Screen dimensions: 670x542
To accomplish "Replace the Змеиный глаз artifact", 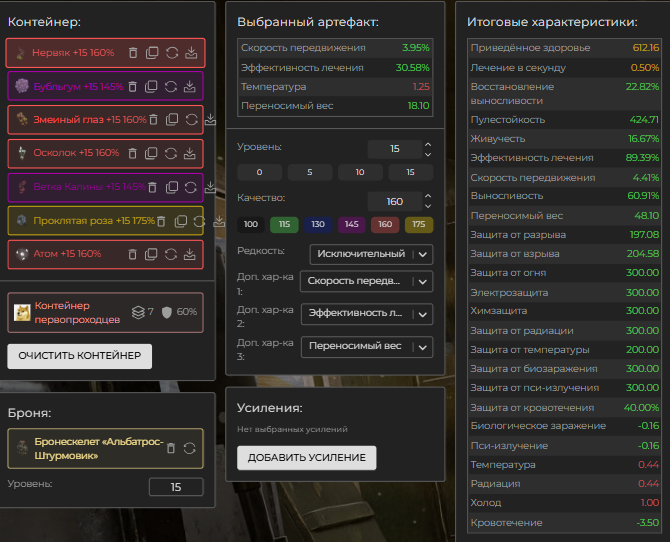I will (x=191, y=120).
